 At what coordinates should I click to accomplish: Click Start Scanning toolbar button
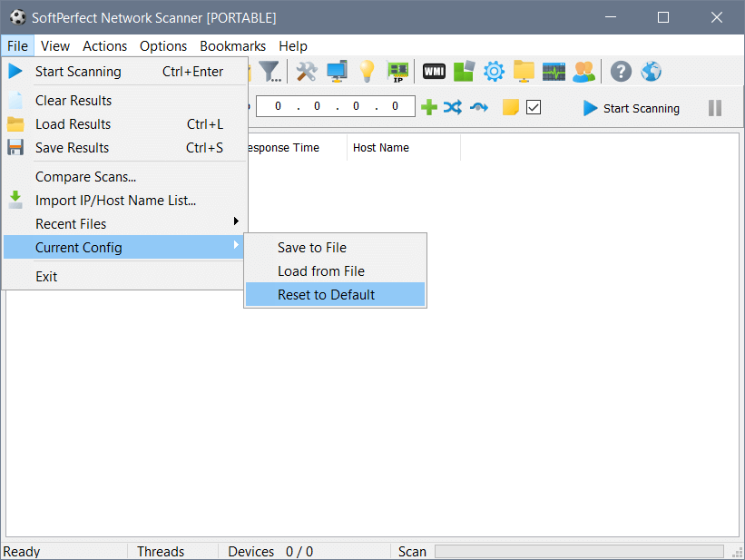pos(632,108)
